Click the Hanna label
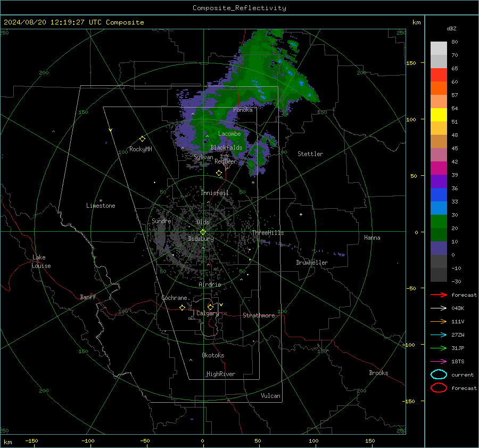The width and height of the screenshot is (479, 448). (372, 238)
